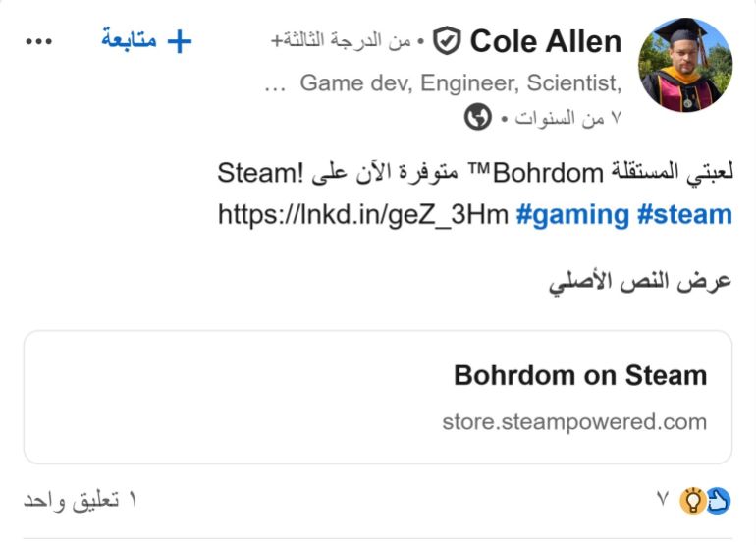This screenshot has width=756, height=545.
Task: Click the headline 'Game dev, Engineer, Scientist'
Action: [460, 82]
